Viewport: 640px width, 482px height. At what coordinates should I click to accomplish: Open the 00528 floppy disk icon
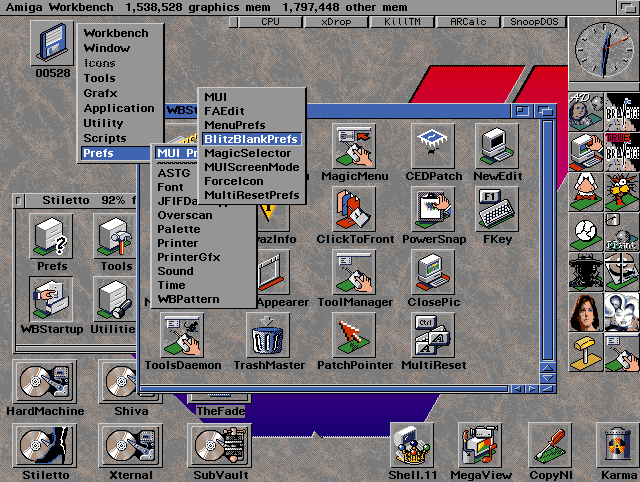(52, 43)
